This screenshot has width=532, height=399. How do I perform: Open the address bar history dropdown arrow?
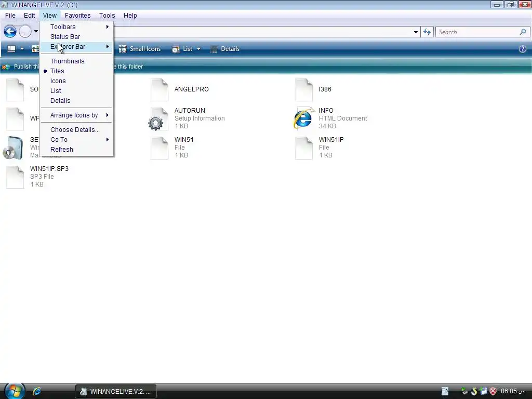416,32
